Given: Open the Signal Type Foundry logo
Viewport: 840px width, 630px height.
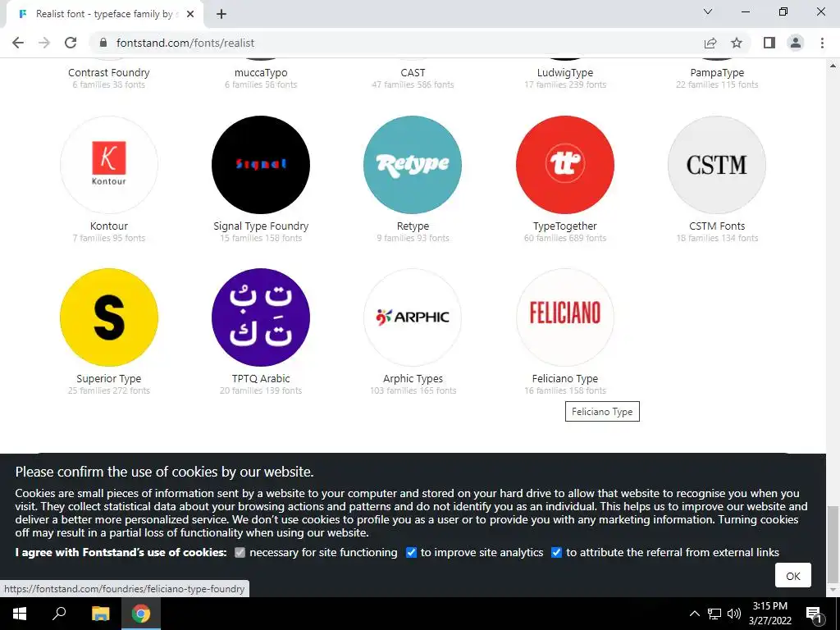Looking at the screenshot, I should pyautogui.click(x=261, y=165).
